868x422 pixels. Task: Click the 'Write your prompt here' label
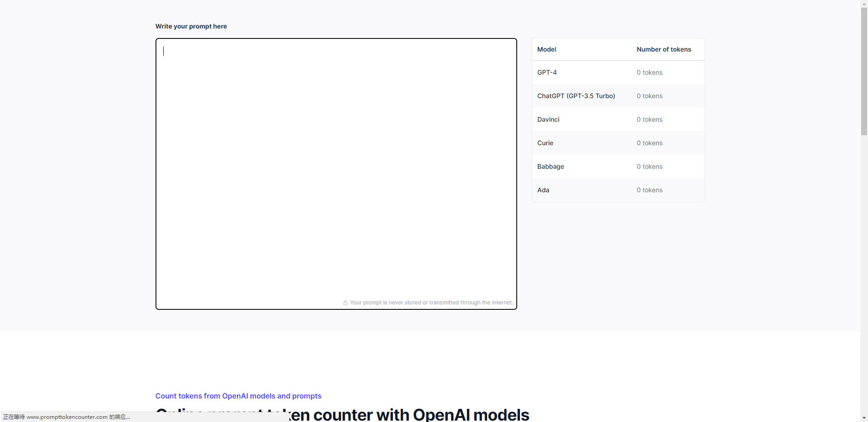[x=191, y=26]
